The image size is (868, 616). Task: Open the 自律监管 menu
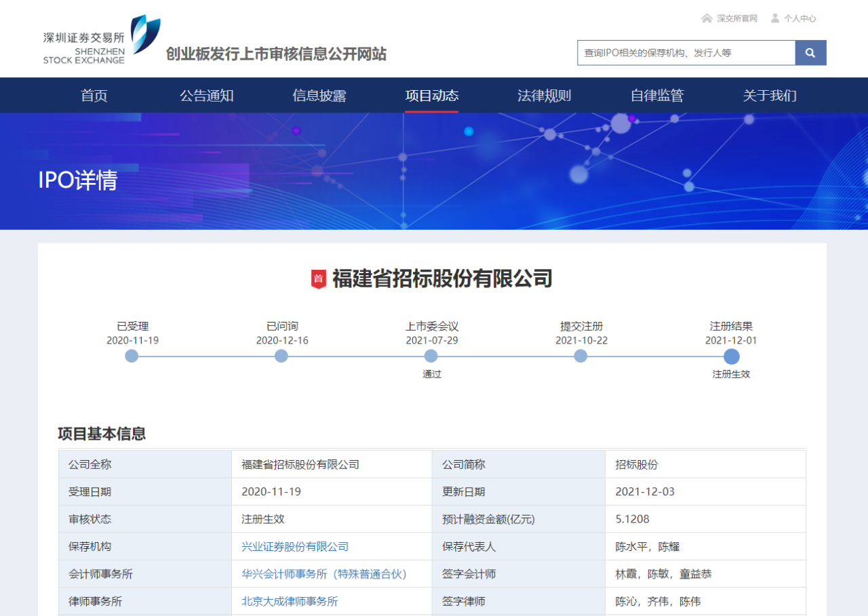657,96
